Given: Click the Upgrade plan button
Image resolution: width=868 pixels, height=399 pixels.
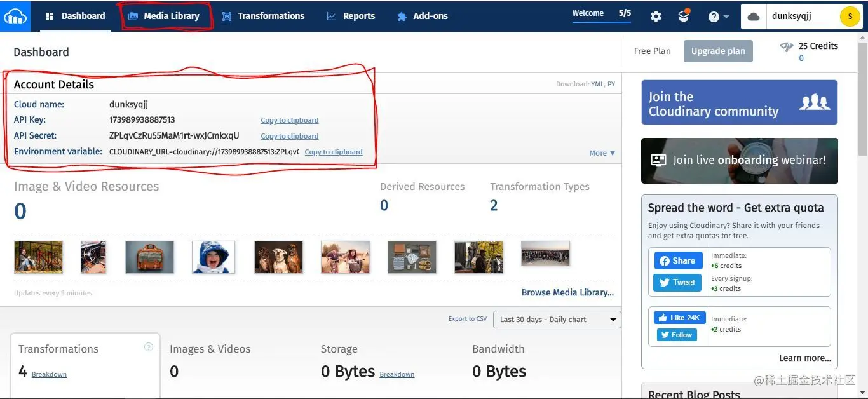Looking at the screenshot, I should click(718, 51).
